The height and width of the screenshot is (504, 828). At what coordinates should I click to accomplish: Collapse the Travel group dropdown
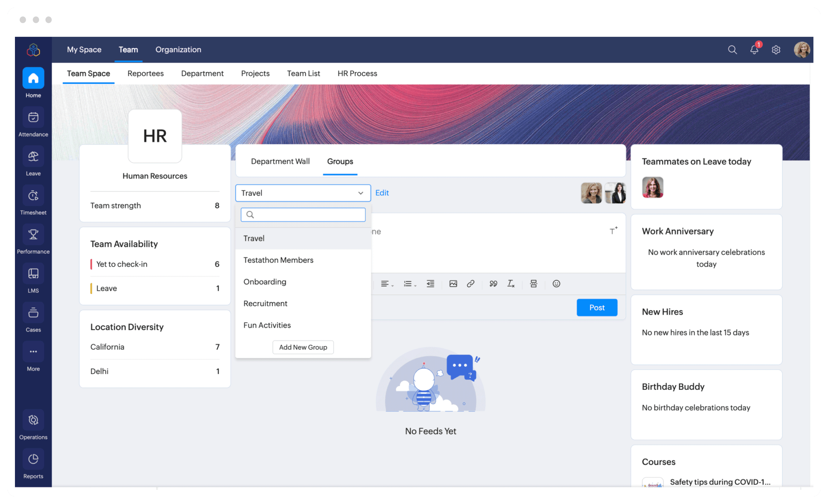pos(360,193)
